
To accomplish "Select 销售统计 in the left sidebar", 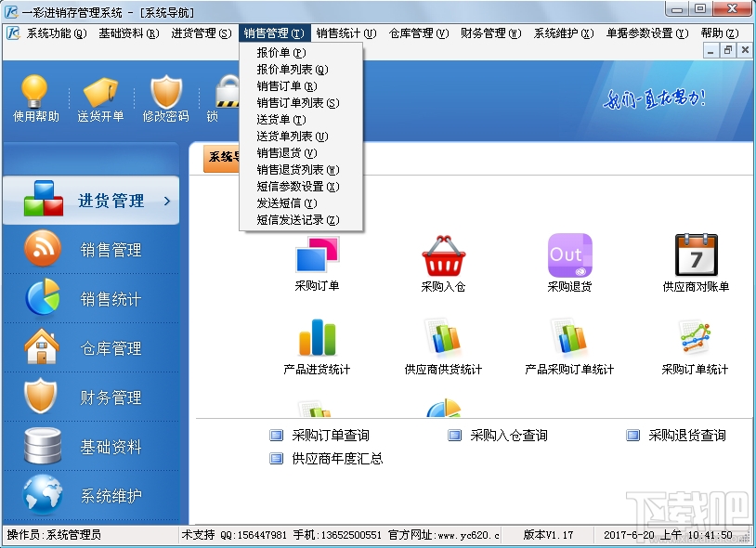I will coord(91,298).
